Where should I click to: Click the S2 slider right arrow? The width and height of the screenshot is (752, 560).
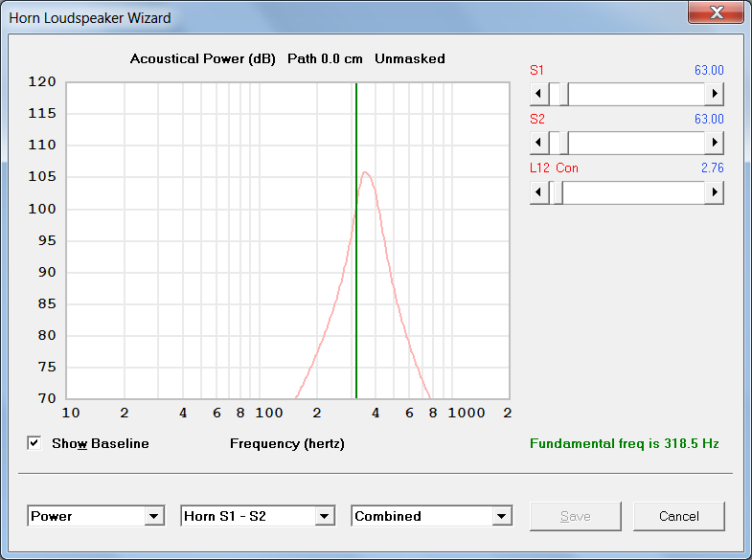tap(714, 143)
